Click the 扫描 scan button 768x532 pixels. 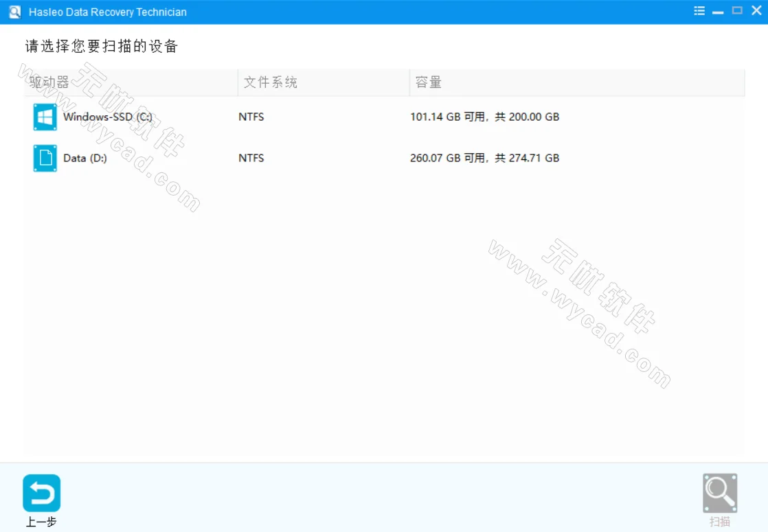[x=720, y=498]
